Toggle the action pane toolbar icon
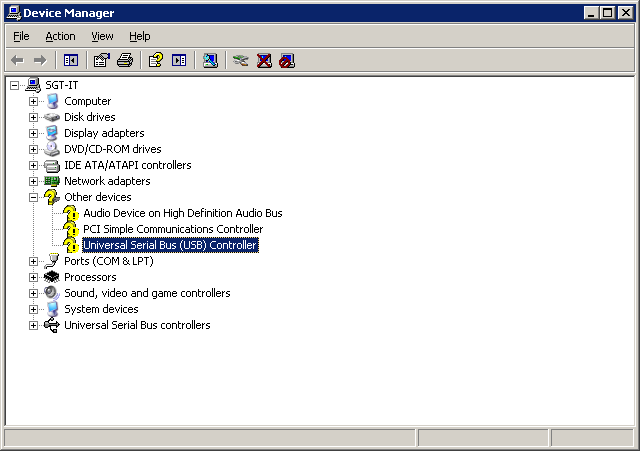The image size is (640, 451). click(x=179, y=60)
